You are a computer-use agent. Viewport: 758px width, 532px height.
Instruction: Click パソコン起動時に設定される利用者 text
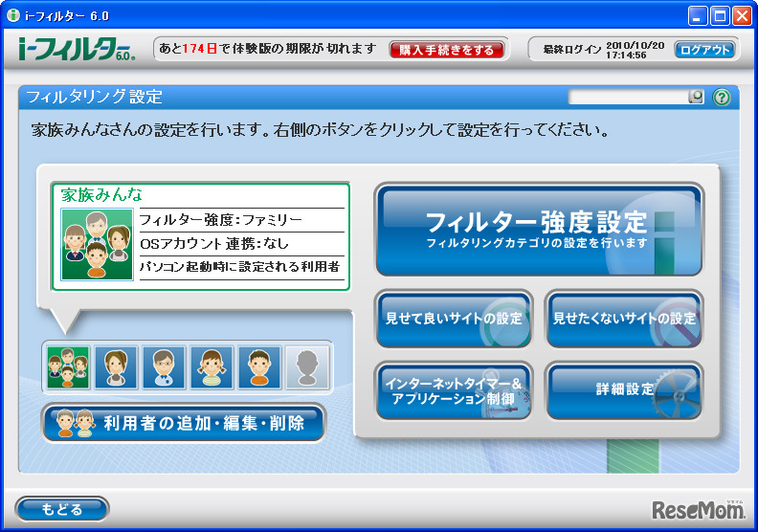coord(240,267)
